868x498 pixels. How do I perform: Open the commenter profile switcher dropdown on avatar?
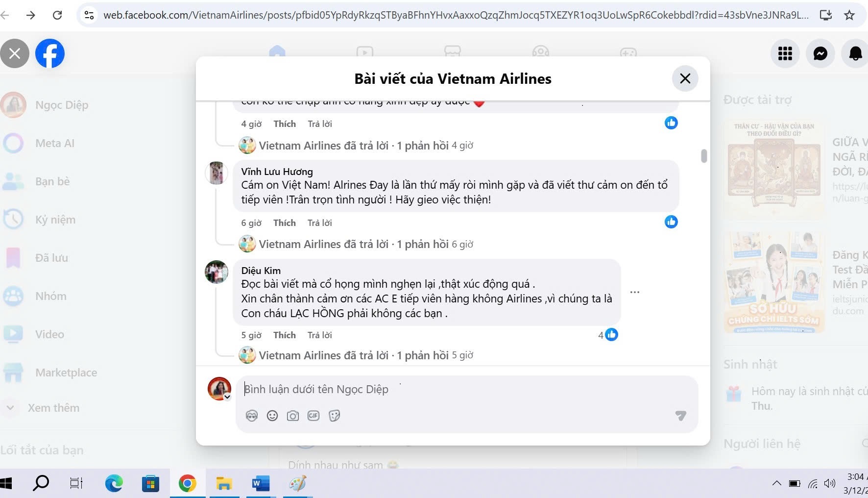pos(227,397)
